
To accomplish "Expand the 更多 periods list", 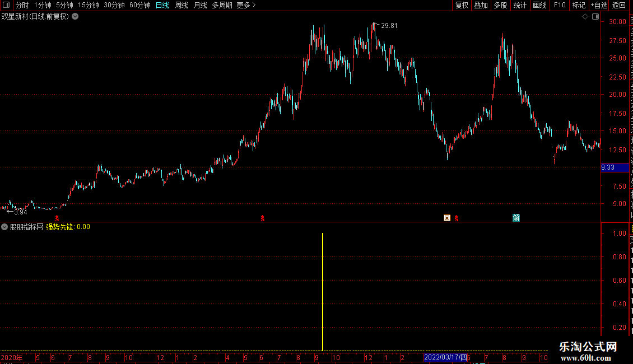I will pos(246,5).
